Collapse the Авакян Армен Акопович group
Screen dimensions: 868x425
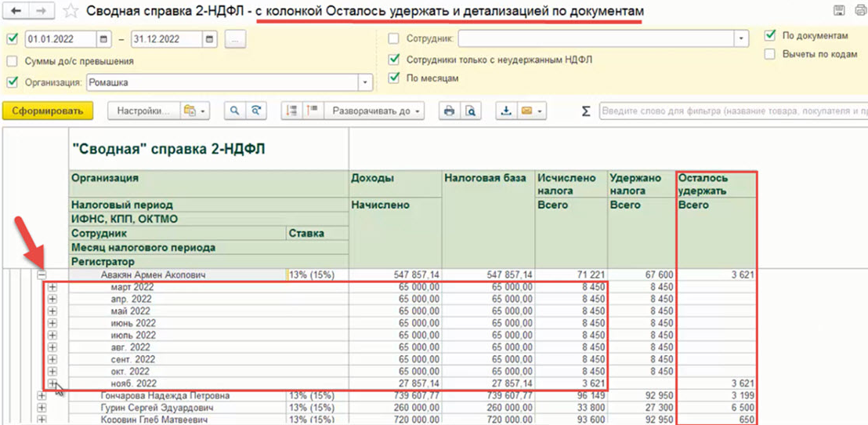(42, 275)
